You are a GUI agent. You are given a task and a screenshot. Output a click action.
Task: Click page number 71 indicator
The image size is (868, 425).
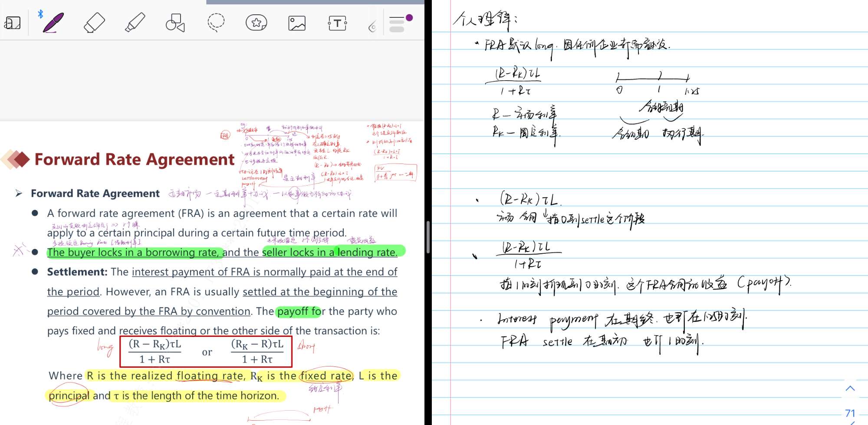coord(850,413)
